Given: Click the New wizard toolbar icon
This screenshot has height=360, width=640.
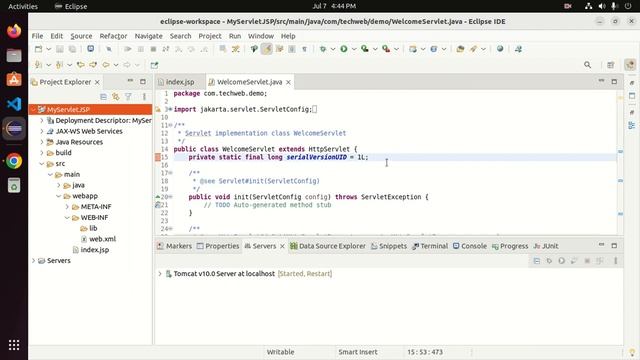Looking at the screenshot, I should click(x=38, y=49).
